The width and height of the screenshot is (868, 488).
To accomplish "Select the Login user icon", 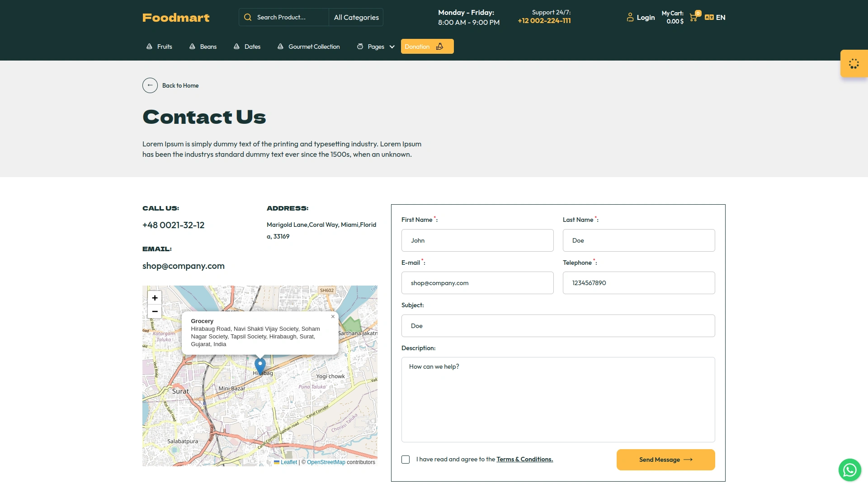I will coord(630,17).
